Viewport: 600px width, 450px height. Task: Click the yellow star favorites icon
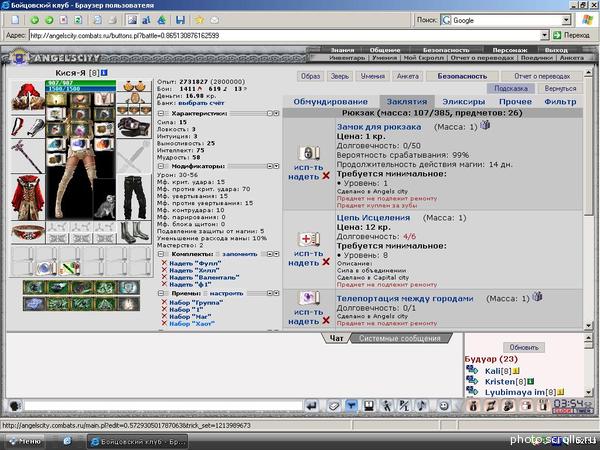pos(199,20)
